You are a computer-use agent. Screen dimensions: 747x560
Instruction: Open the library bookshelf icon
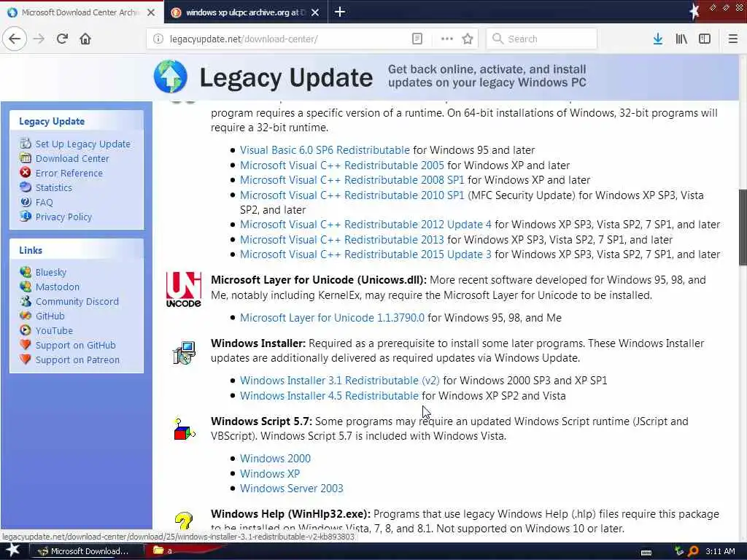681,39
